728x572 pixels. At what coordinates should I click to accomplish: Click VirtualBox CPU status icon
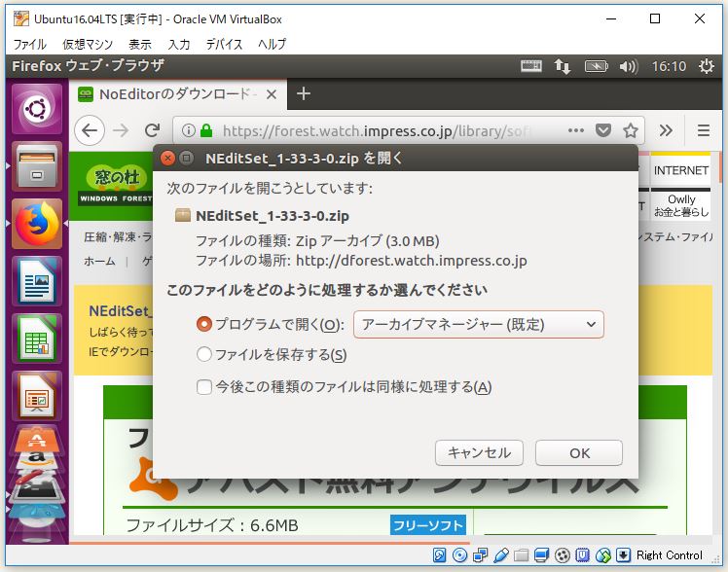point(582,555)
